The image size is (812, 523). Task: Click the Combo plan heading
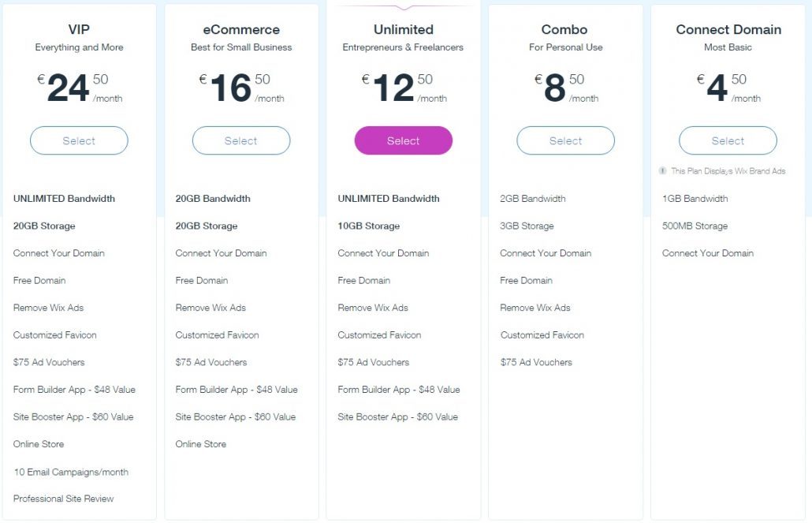point(565,30)
